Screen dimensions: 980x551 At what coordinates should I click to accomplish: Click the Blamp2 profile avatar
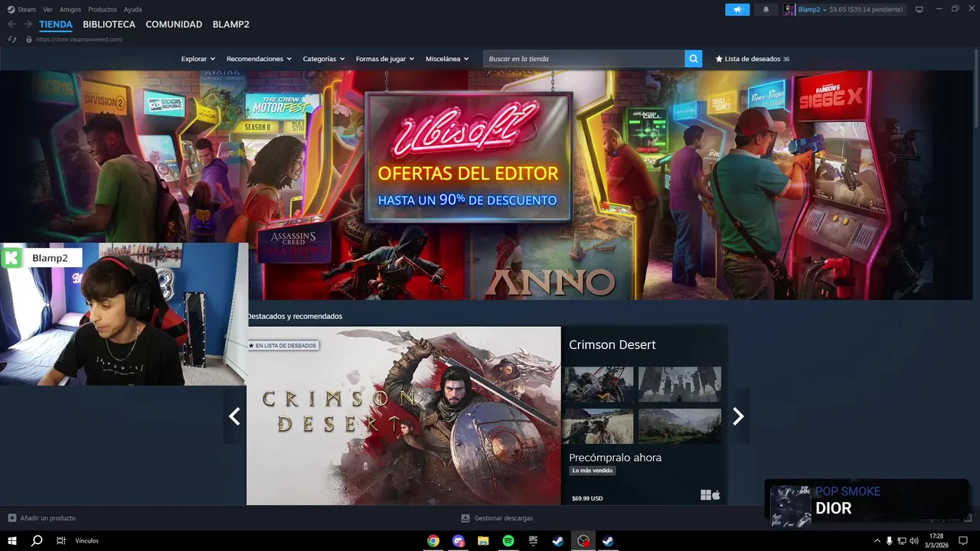789,9
